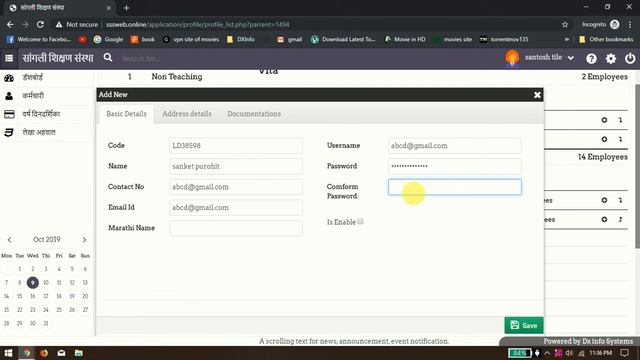Open the Movie in HD bookmark
The height and width of the screenshot is (360, 640).
coord(405,39)
